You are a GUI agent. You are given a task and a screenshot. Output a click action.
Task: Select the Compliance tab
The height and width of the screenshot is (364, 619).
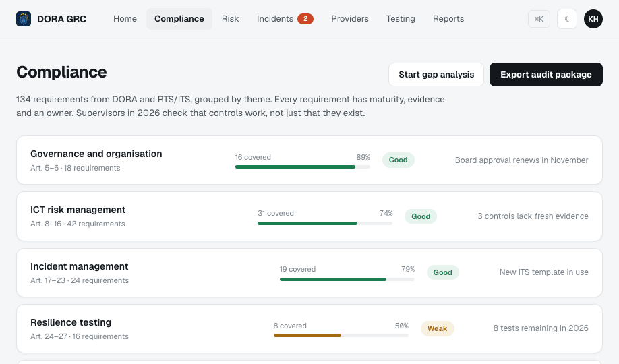click(179, 19)
